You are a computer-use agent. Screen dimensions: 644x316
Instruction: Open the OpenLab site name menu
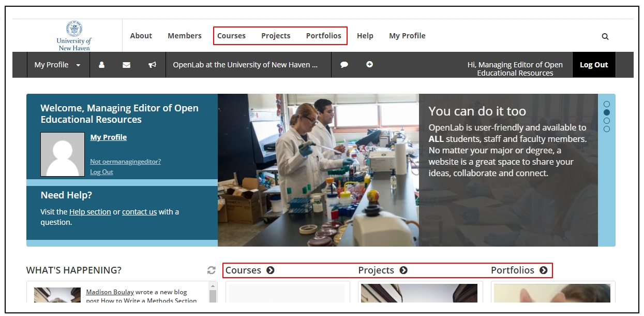click(x=245, y=65)
